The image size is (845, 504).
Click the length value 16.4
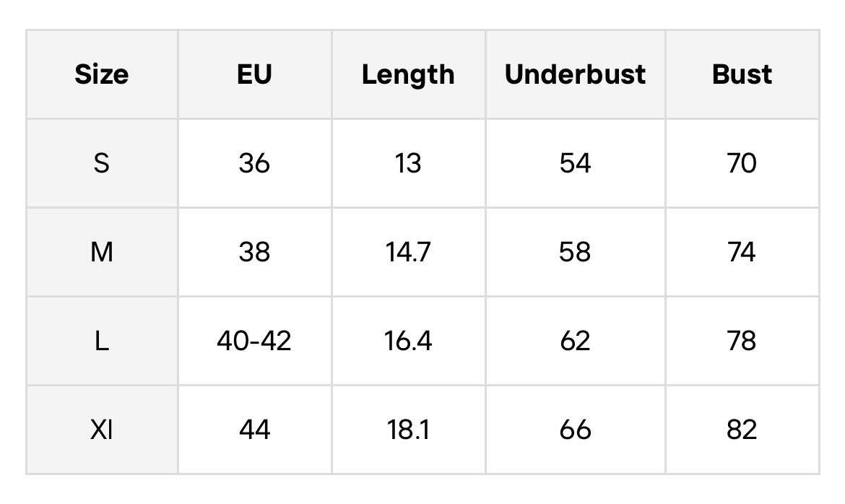(408, 341)
